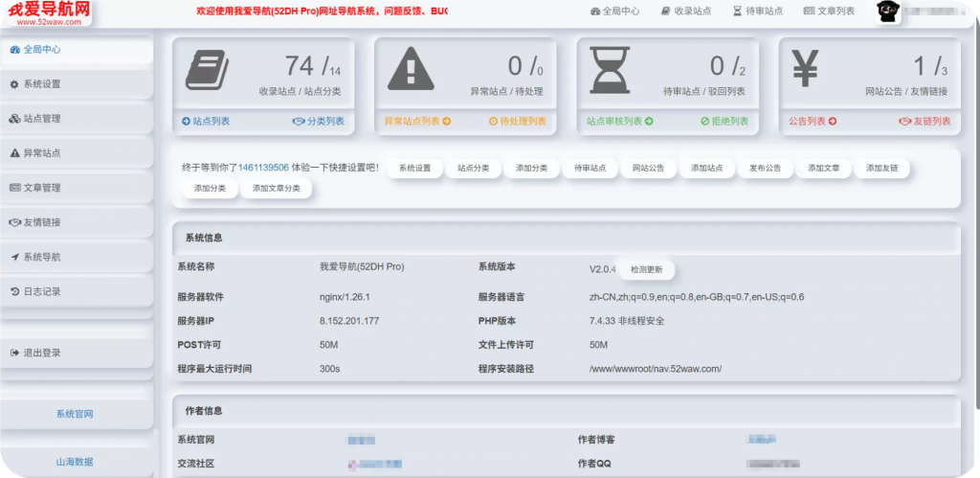Screen dimensions: 980x478
Task: Click the ban icon before 拒绝列表
Action: 705,122
